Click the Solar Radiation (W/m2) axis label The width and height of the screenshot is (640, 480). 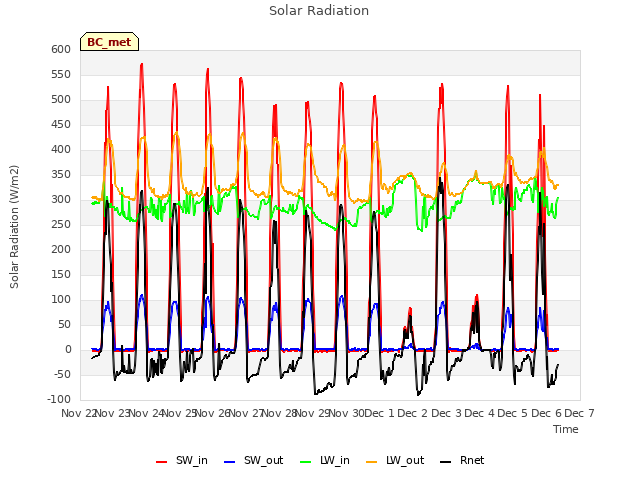[14, 227]
